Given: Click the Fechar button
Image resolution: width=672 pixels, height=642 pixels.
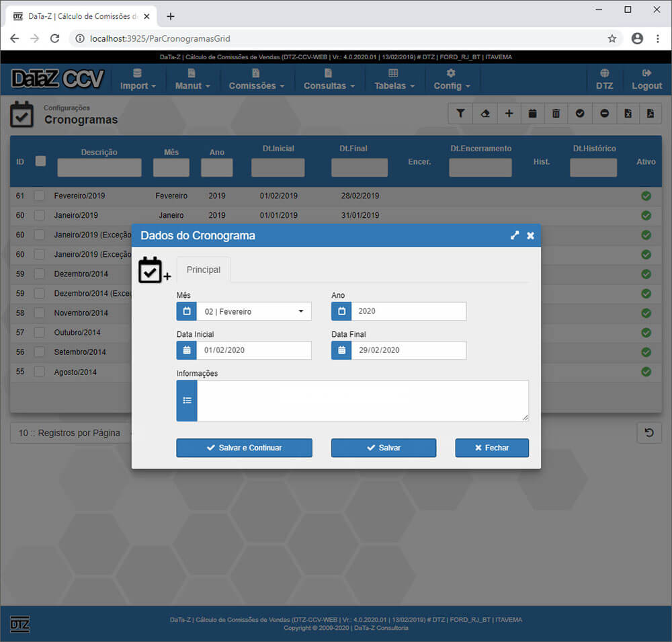Looking at the screenshot, I should [x=491, y=448].
